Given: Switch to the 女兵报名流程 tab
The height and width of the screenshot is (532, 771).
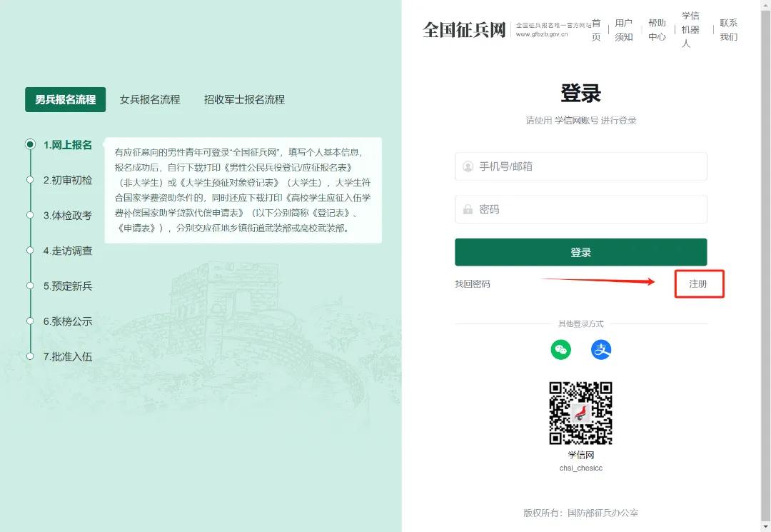Looking at the screenshot, I should click(150, 99).
